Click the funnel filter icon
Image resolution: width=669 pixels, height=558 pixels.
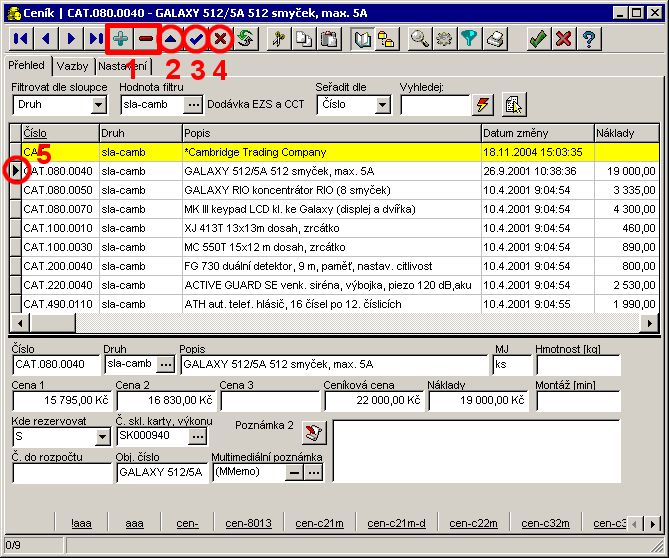468,39
